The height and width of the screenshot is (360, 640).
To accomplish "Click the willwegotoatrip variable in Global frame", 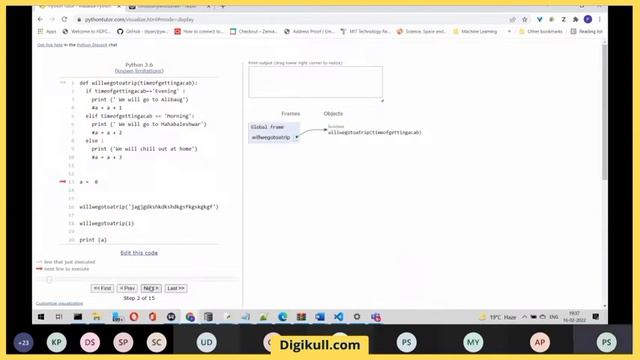I will (271, 138).
